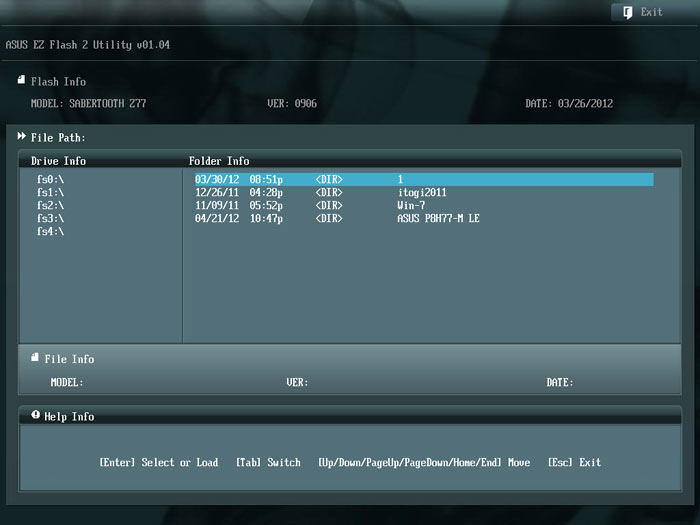Image resolution: width=700 pixels, height=525 pixels.
Task: Click the File Path label
Action: point(58,138)
